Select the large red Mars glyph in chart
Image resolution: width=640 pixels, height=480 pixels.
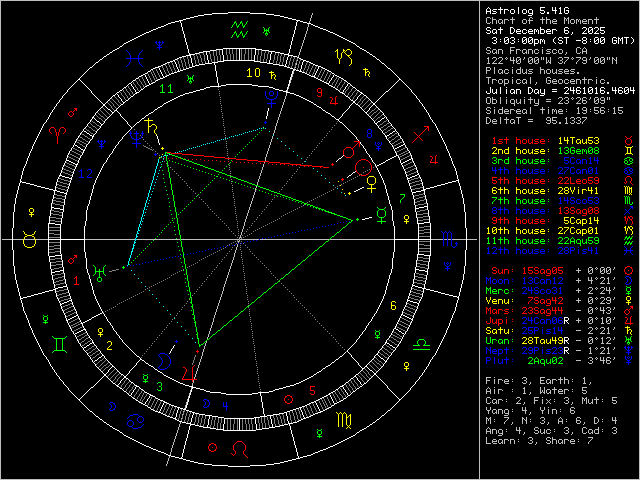(x=351, y=150)
